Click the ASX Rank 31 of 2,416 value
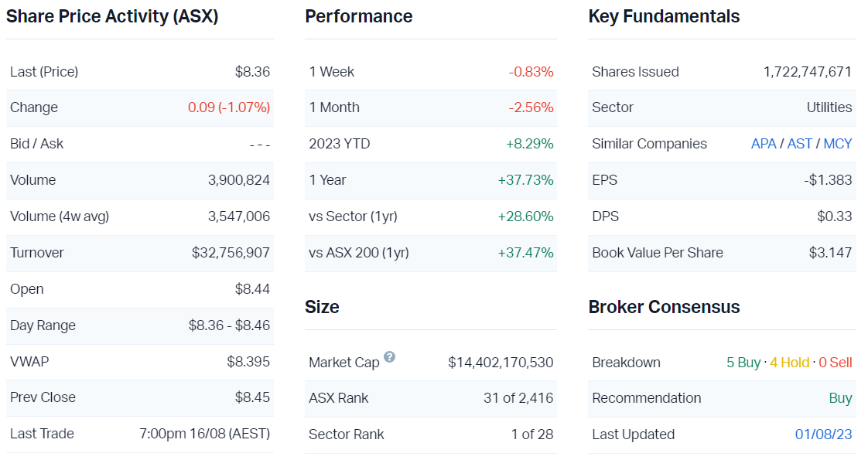The width and height of the screenshot is (868, 460). click(518, 398)
